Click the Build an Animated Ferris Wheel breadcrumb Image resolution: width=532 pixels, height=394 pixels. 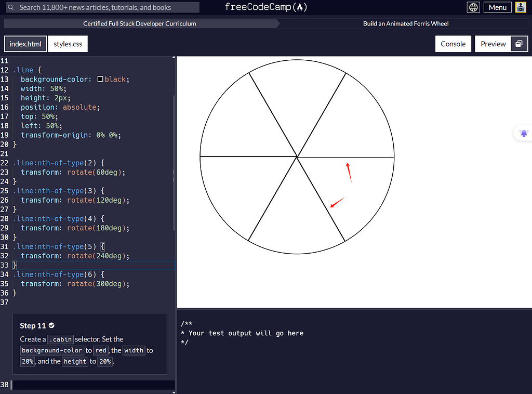point(405,23)
